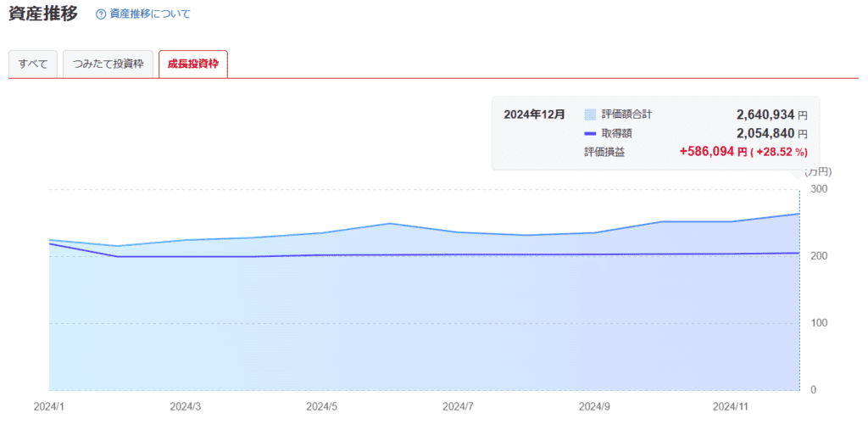
Task: Open the 資産推移について help link
Action: pos(149,14)
